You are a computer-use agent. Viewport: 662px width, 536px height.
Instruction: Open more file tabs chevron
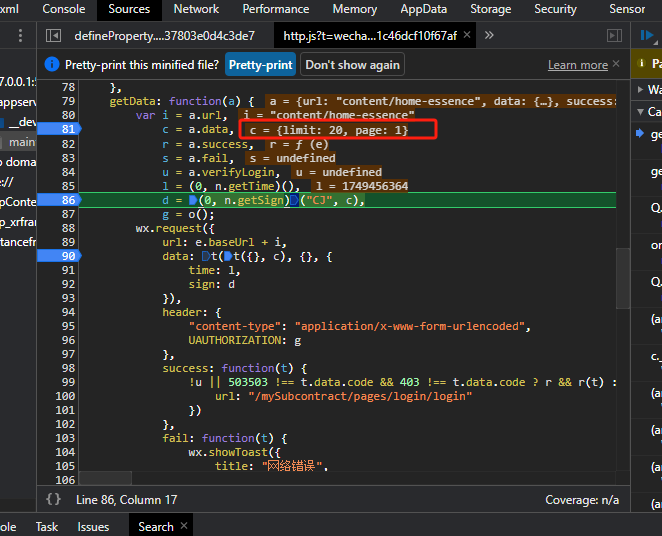pyautogui.click(x=489, y=35)
